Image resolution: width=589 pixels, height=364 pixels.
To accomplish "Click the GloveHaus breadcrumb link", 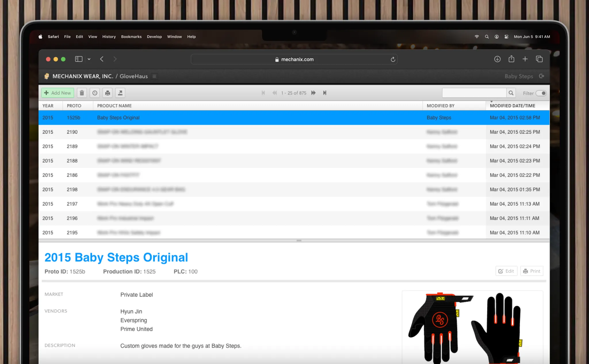I will point(134,76).
